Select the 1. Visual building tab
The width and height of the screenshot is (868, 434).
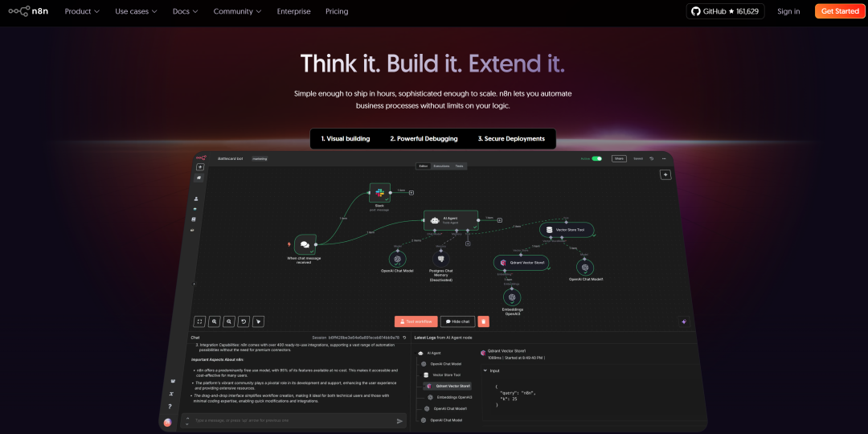pos(346,139)
